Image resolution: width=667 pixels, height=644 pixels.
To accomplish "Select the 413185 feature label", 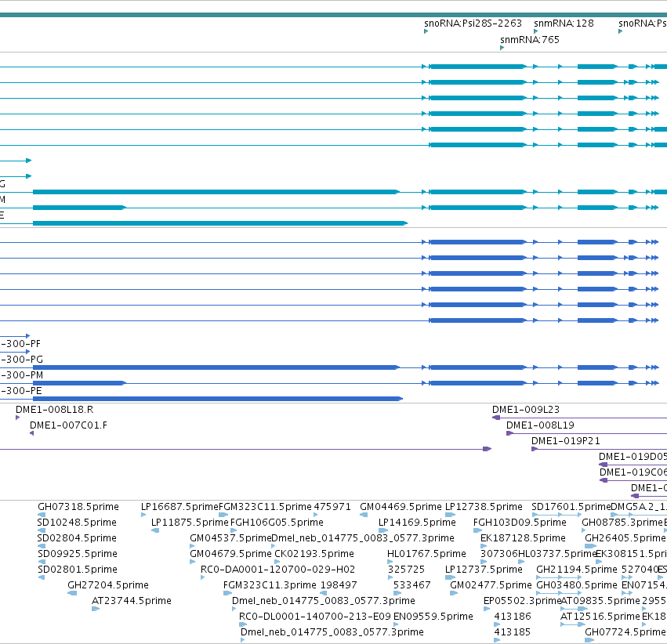I will click(x=512, y=633).
